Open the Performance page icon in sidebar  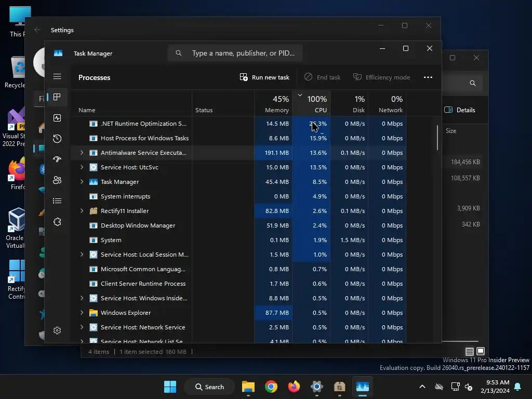coord(57,118)
